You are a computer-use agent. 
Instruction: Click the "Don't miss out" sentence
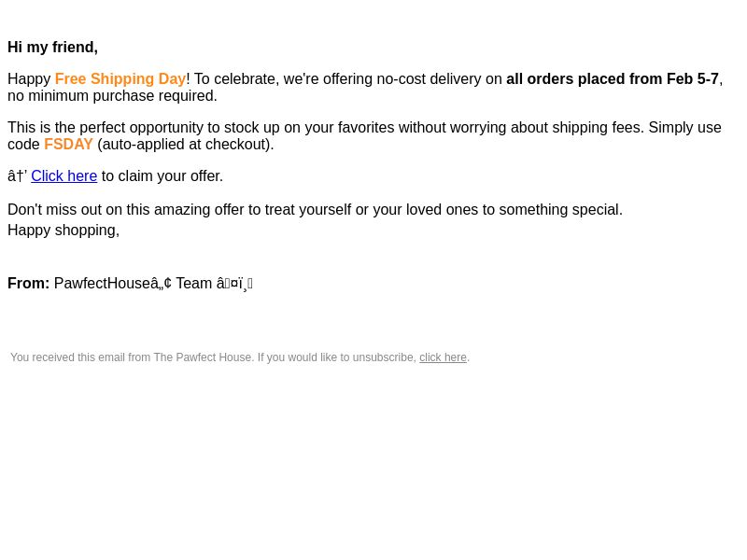tap(315, 209)
